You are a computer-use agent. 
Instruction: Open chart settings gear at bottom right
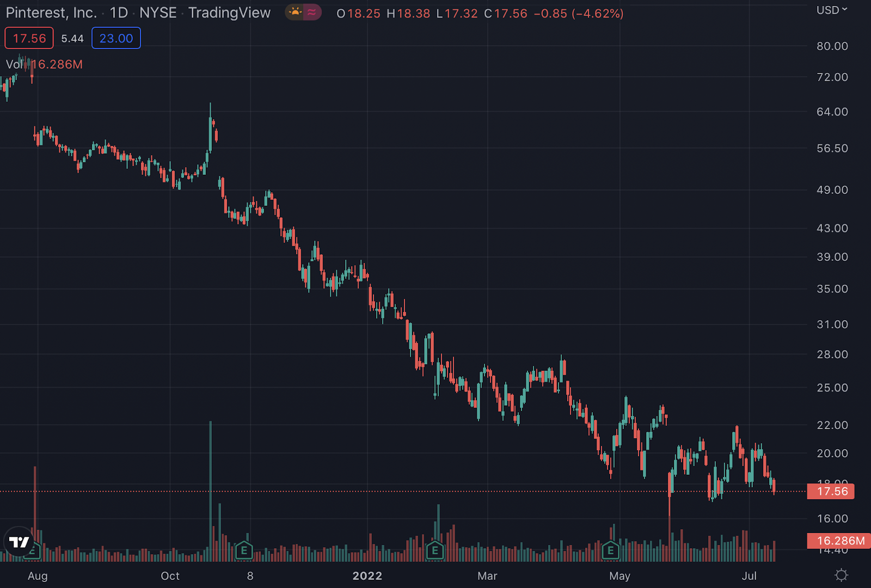coord(842,575)
